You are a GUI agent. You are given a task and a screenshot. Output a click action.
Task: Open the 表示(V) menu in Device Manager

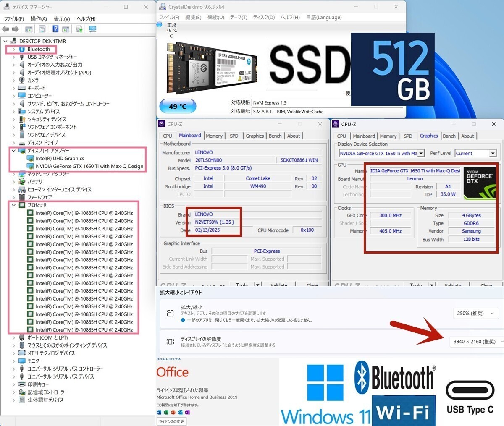click(62, 19)
